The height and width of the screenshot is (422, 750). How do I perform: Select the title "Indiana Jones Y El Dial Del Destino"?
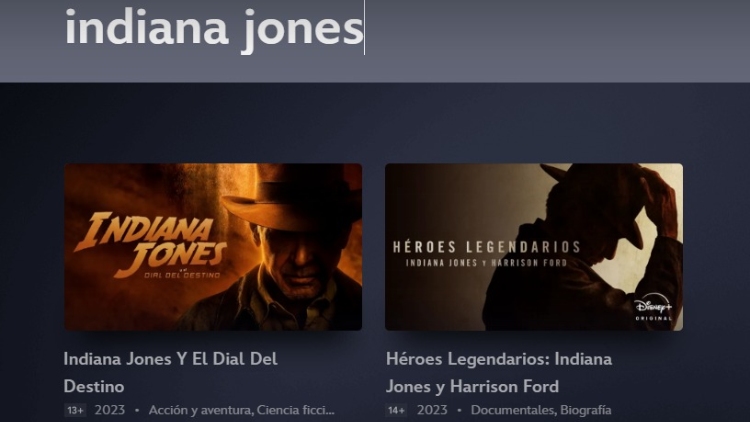tap(170, 372)
